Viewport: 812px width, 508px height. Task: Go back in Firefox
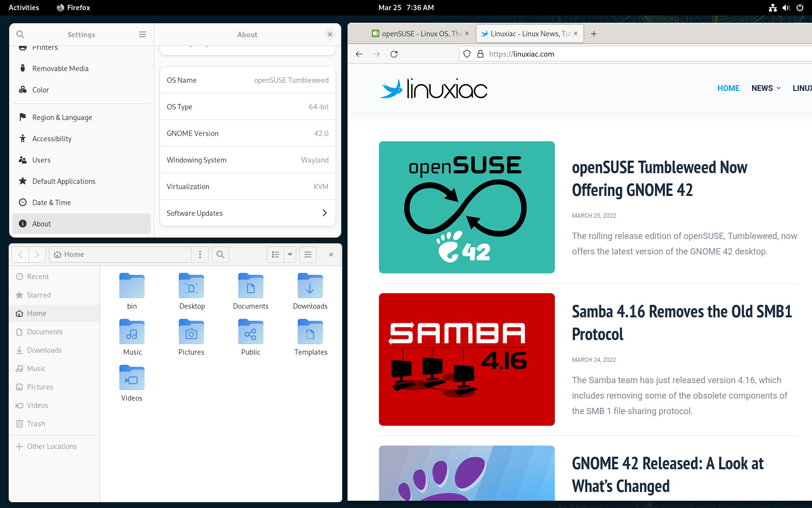(359, 54)
